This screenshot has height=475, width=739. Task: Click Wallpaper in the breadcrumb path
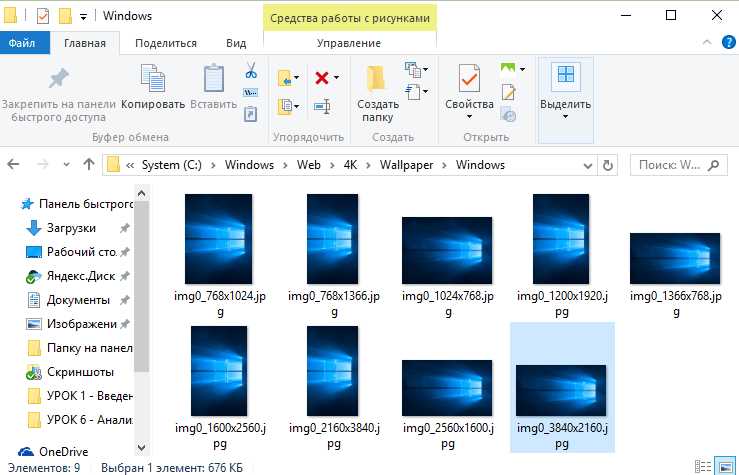tap(406, 165)
